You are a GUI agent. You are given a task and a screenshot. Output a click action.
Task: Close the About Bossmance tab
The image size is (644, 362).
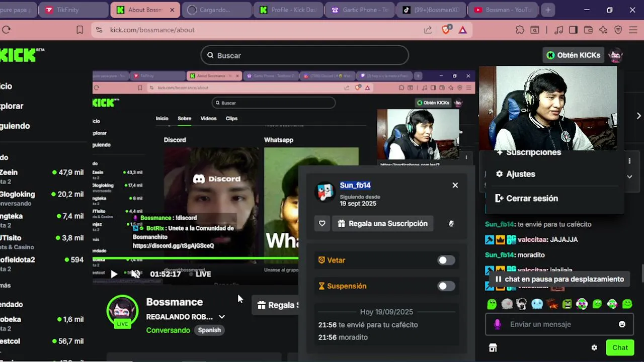[172, 10]
